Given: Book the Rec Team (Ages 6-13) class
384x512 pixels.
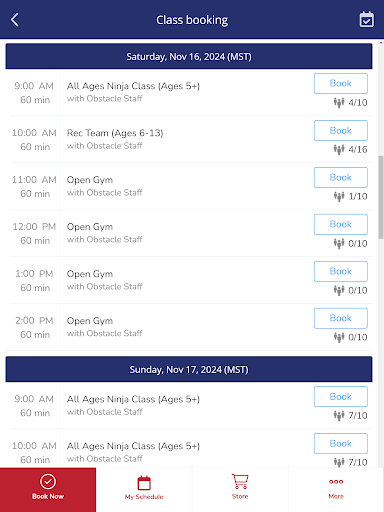Looking at the screenshot, I should [x=341, y=130].
